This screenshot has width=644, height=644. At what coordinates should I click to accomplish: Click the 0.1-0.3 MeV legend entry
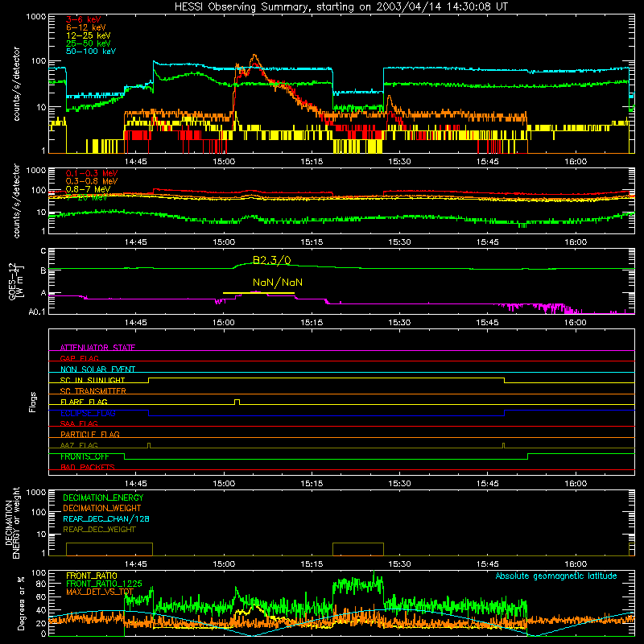[x=92, y=173]
